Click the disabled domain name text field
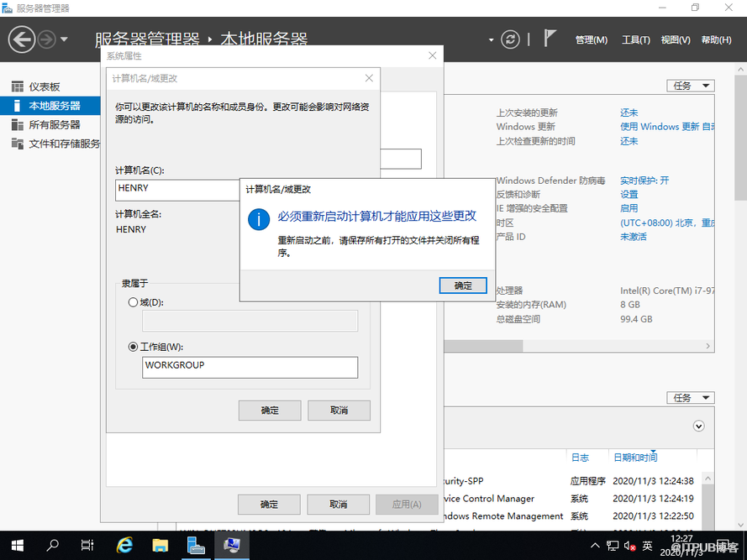Screen dimensions: 747x560 [x=250, y=321]
